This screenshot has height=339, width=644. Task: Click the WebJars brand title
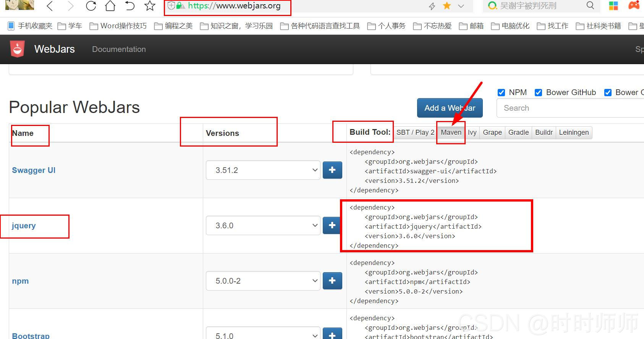pos(55,49)
